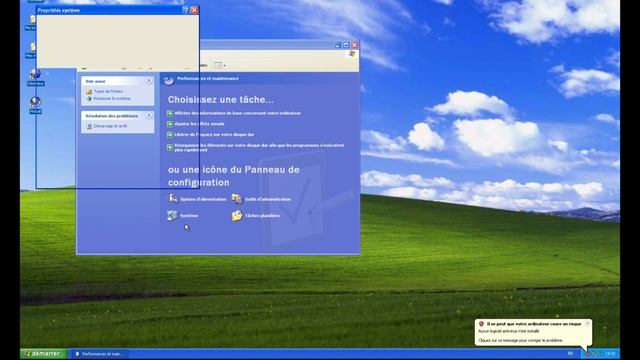Image resolution: width=640 pixels, height=360 pixels.
Task: Close the Performances et maintenance window
Action: click(x=355, y=45)
